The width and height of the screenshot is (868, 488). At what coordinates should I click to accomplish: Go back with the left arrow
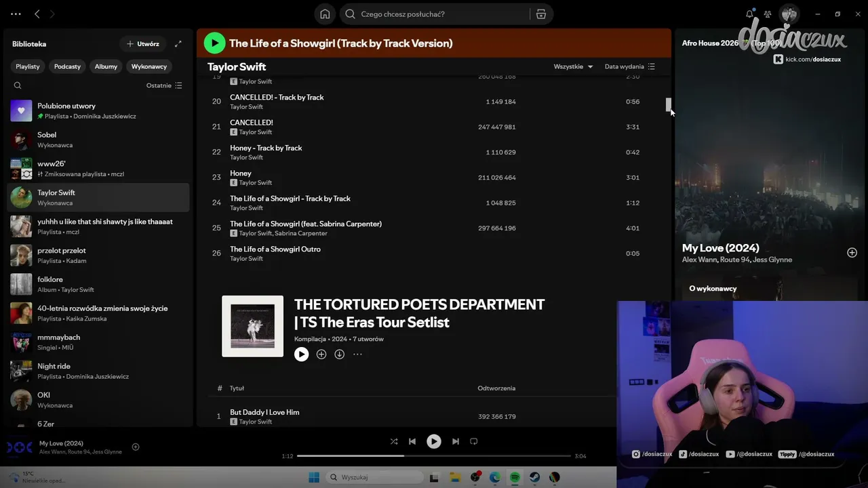(37, 14)
